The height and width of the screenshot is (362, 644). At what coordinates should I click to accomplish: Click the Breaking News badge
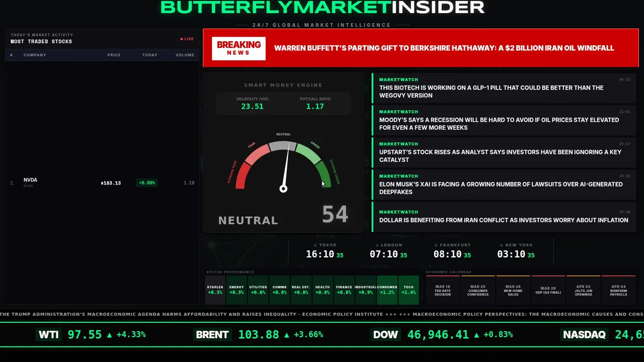pos(238,48)
